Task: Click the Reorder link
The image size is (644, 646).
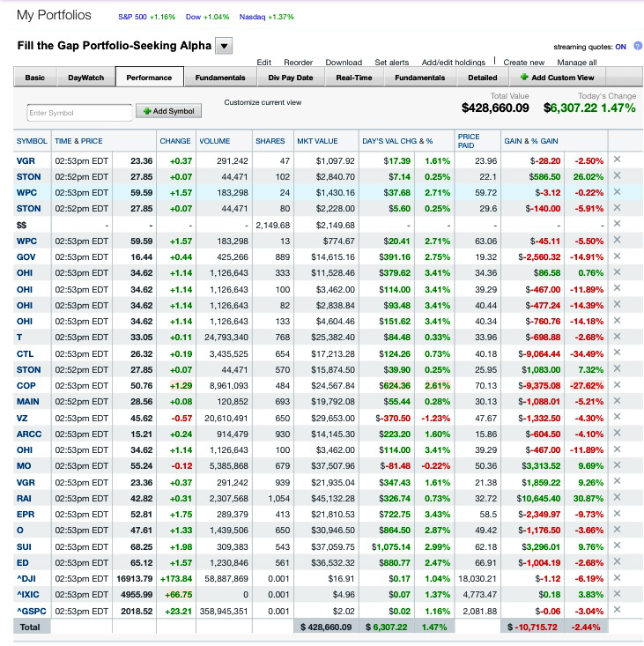Action: [x=298, y=63]
